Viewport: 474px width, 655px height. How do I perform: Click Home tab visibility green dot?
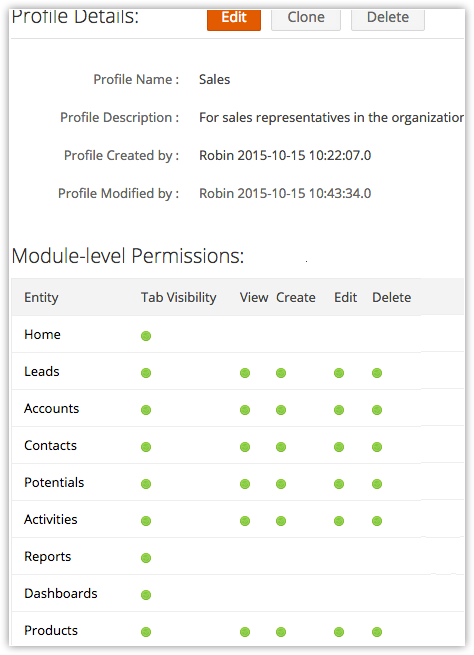[x=146, y=336]
